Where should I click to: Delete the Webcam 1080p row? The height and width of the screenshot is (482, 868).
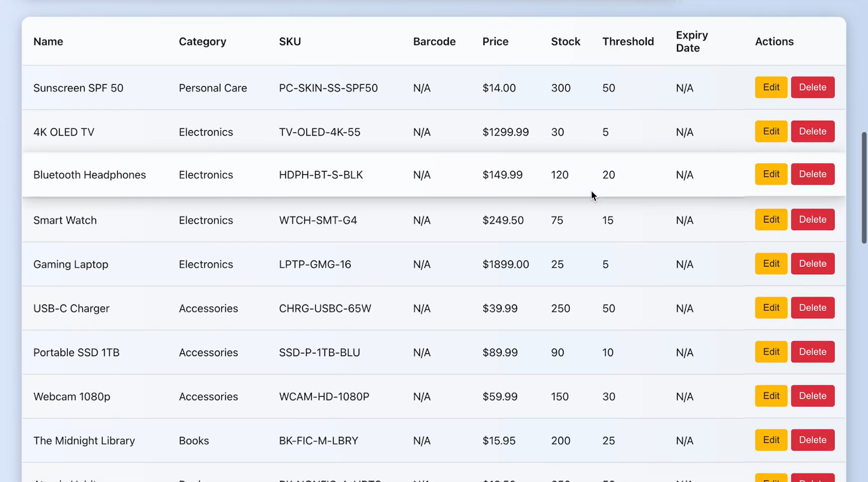click(812, 396)
